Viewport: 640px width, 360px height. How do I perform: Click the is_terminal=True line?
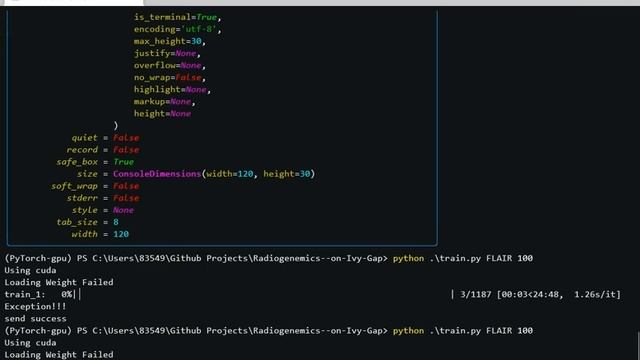coord(178,17)
